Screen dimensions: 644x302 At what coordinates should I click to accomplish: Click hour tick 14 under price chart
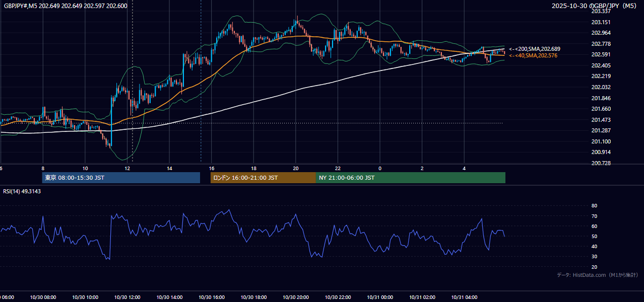click(169, 168)
